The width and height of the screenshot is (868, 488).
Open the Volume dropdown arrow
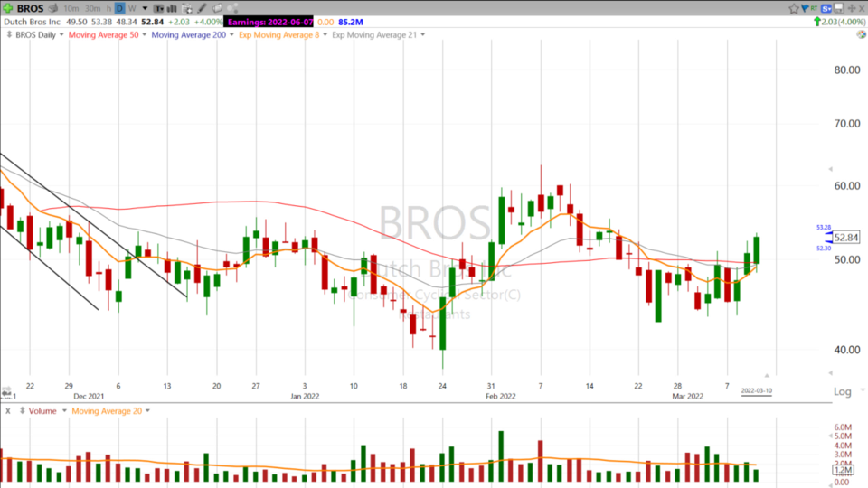64,411
